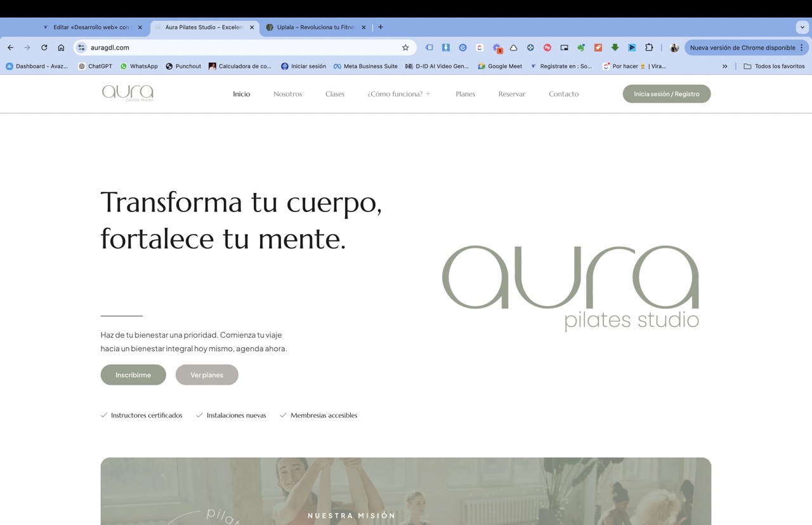Open the ChatGPT bookmark
812x525 pixels.
95,65
